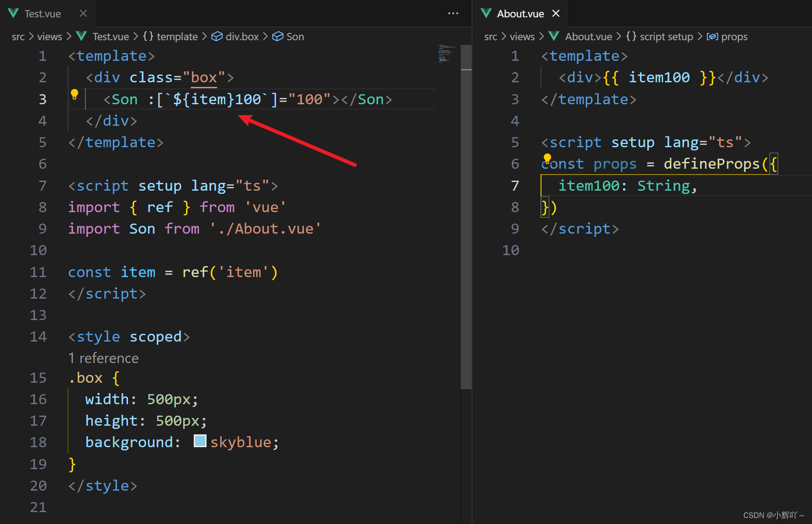Close the About.vue tab
The image size is (812, 524).
click(x=556, y=14)
